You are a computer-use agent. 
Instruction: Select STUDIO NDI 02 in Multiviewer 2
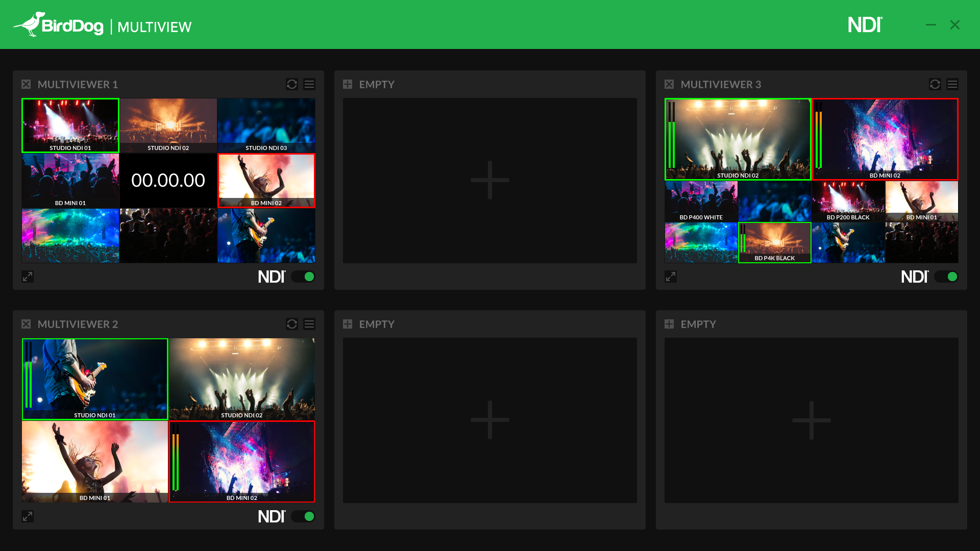pos(242,379)
